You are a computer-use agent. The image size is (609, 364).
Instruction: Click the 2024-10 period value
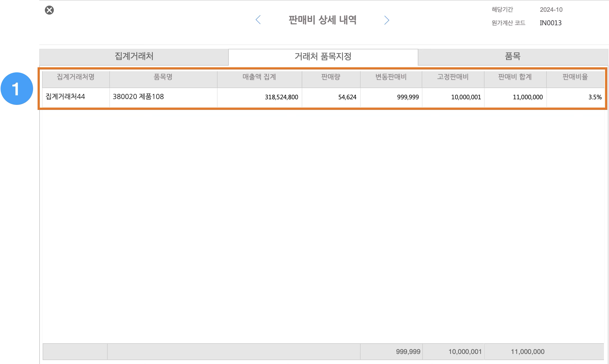point(551,10)
